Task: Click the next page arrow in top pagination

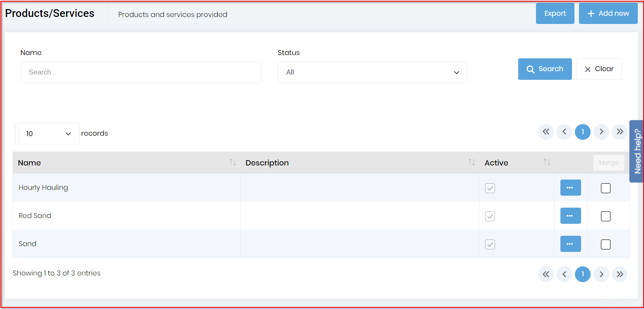Action: point(601,132)
